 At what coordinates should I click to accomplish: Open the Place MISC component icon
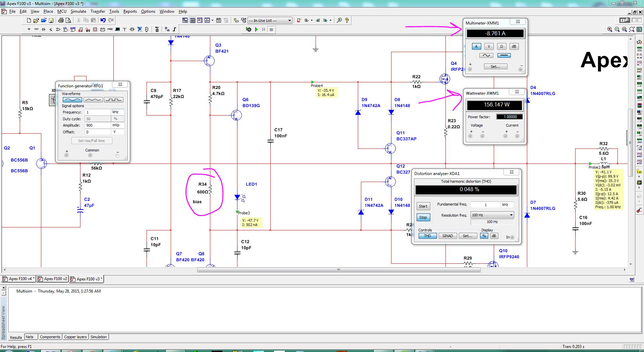coord(110,30)
